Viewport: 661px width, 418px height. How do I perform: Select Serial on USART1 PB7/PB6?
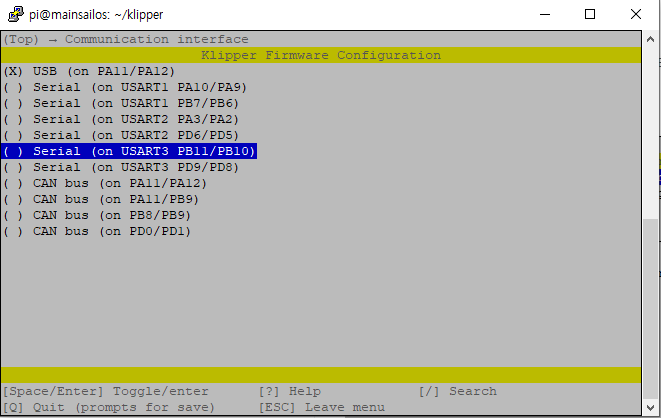pyautogui.click(x=121, y=103)
